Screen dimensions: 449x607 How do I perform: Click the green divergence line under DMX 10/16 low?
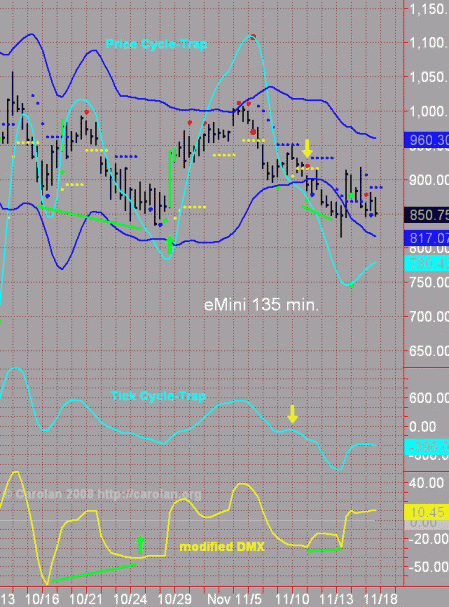[x=94, y=573]
